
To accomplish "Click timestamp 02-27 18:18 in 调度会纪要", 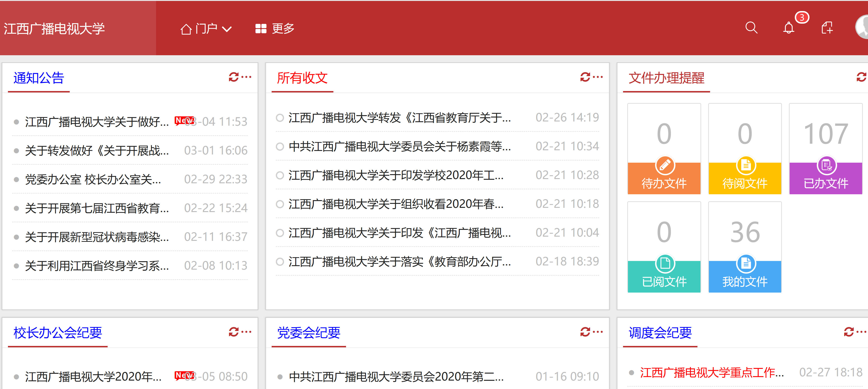I will (831, 372).
